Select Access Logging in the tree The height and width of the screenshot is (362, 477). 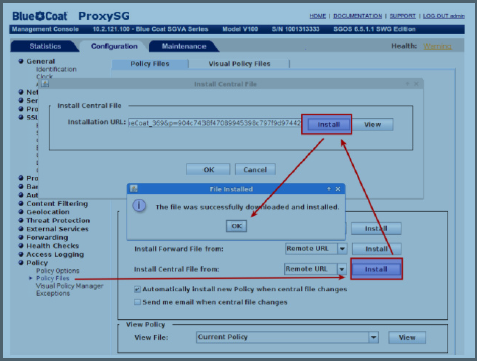tap(55, 255)
